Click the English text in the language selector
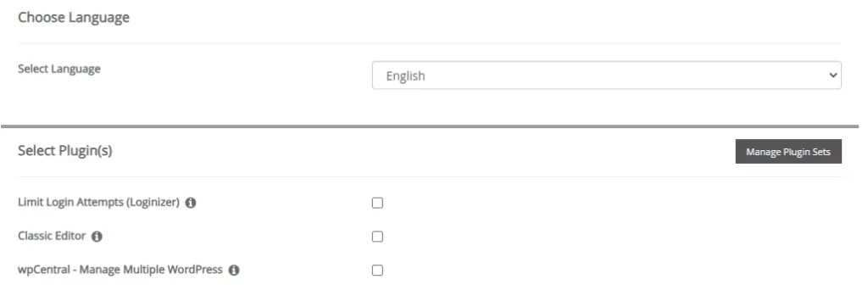The width and height of the screenshot is (868, 307). click(406, 76)
